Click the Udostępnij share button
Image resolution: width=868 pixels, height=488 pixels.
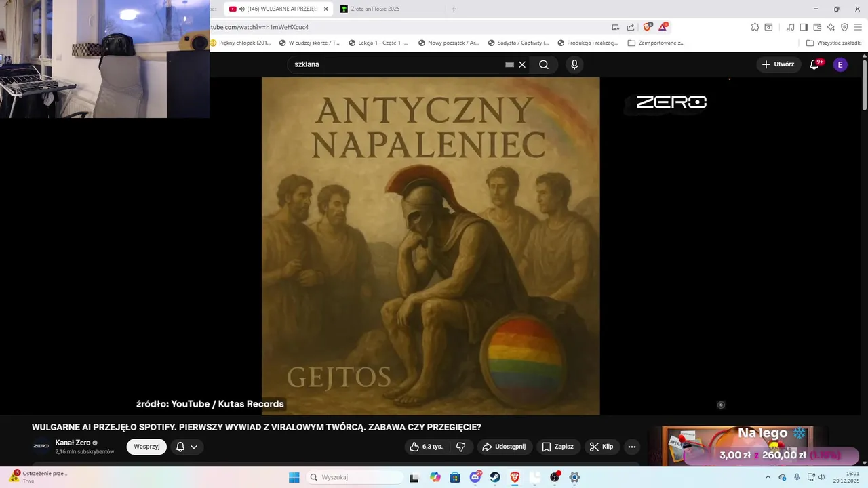click(x=503, y=447)
